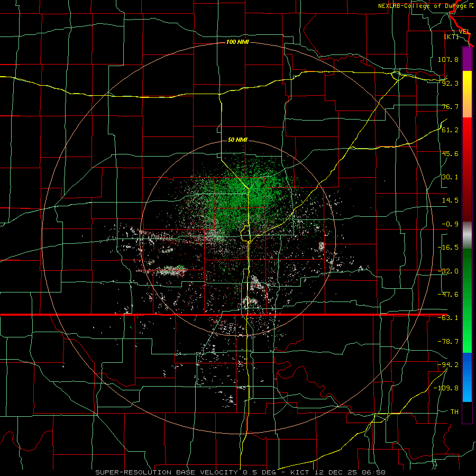Select the -0.9 legend value
Viewport: 476px width, 476px height.
coord(450,224)
